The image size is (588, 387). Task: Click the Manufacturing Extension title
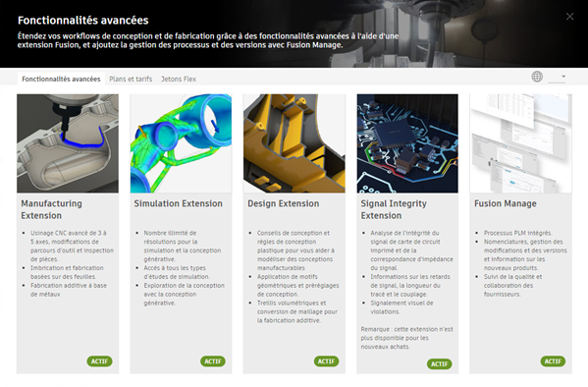[51, 209]
